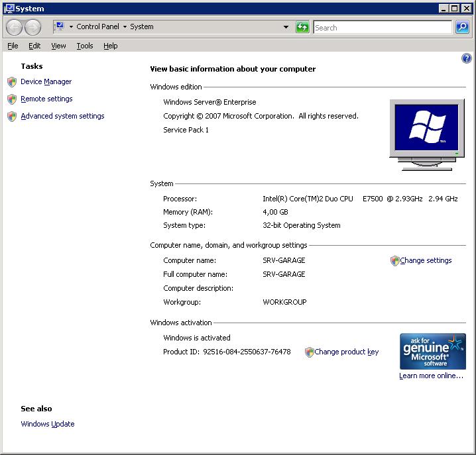Click the shield icon beside Device Manager
The height and width of the screenshot is (455, 476).
(12, 82)
